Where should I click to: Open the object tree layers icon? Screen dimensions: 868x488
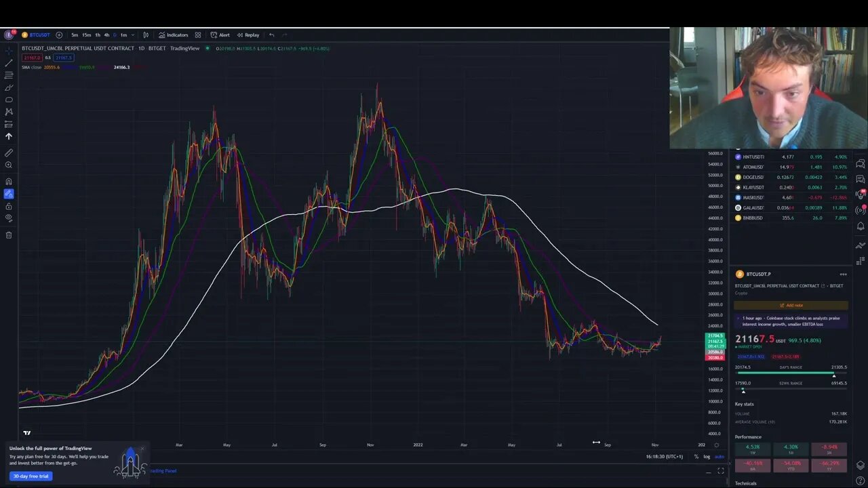point(861,465)
